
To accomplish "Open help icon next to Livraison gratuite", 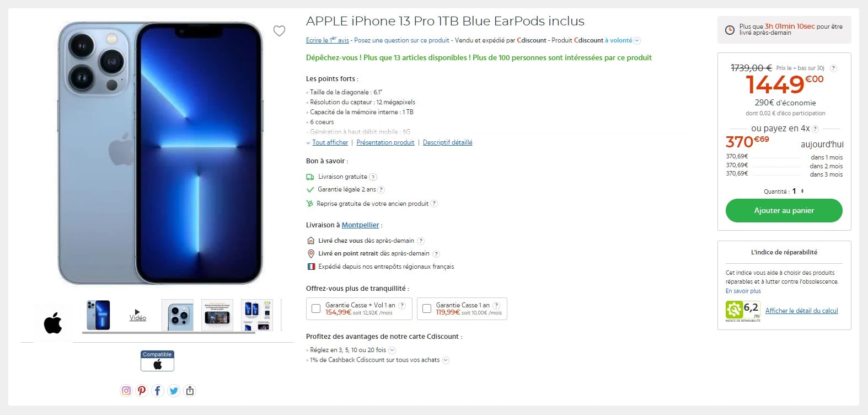I will [373, 177].
